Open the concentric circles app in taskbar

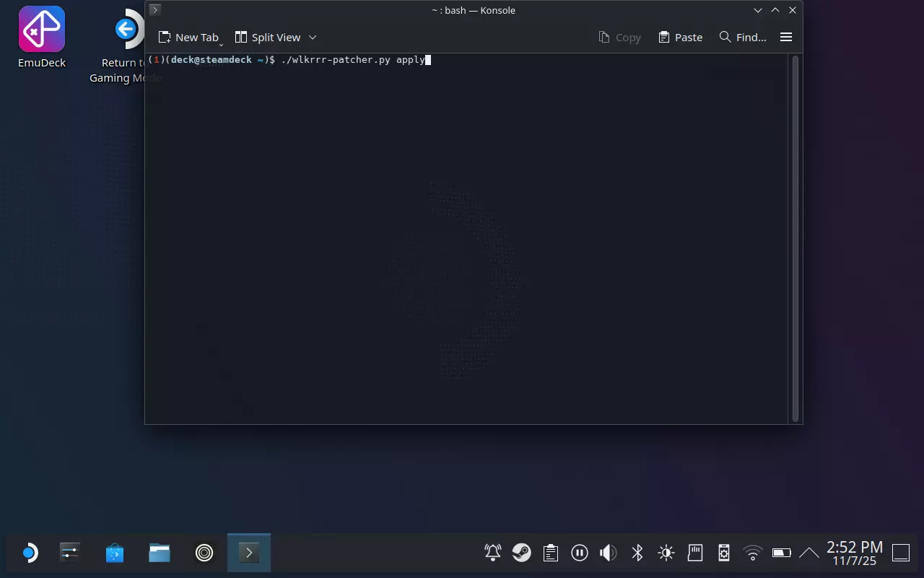(x=204, y=553)
